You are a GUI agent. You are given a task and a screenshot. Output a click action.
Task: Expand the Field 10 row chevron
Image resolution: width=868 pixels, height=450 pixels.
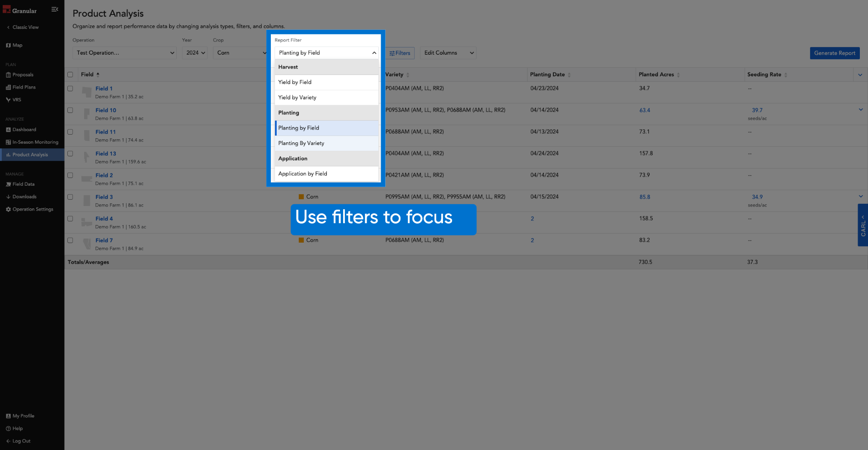[861, 110]
